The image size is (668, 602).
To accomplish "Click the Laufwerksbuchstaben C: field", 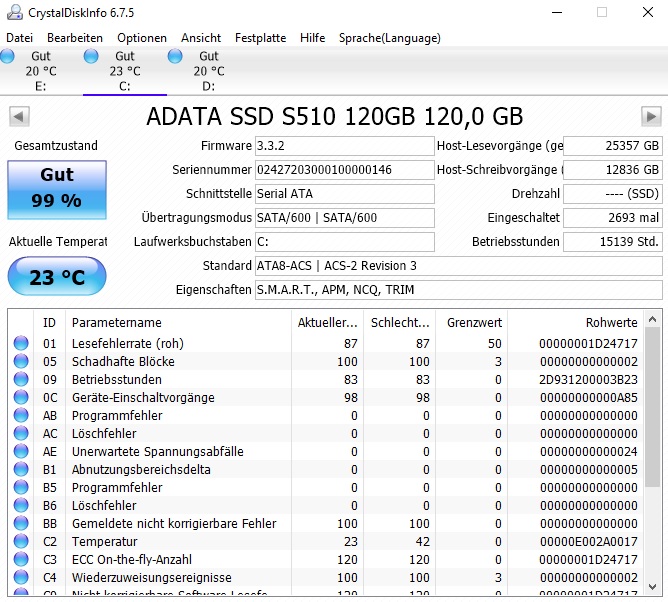I will [345, 242].
